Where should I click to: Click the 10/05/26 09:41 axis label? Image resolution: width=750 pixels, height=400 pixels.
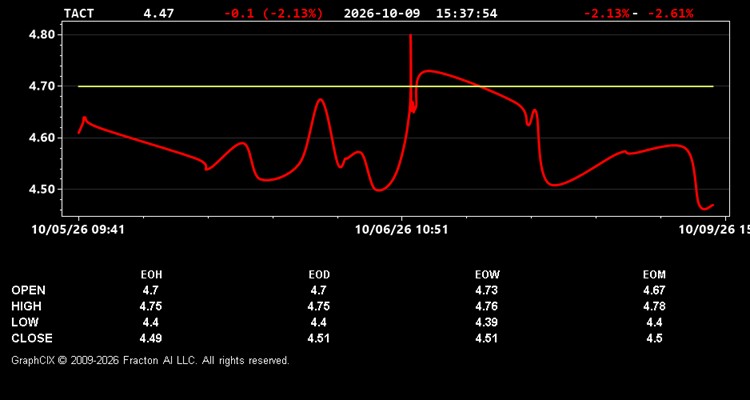pos(78,230)
